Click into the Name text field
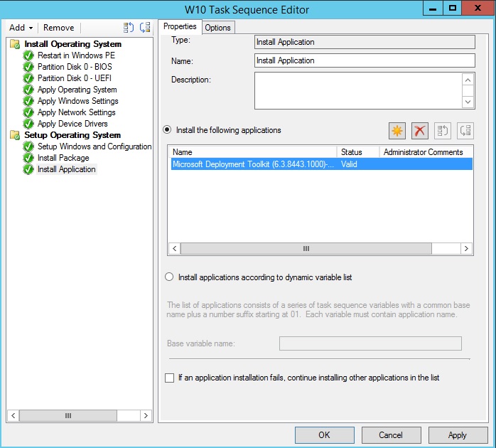The height and width of the screenshot is (448, 496). pos(365,60)
